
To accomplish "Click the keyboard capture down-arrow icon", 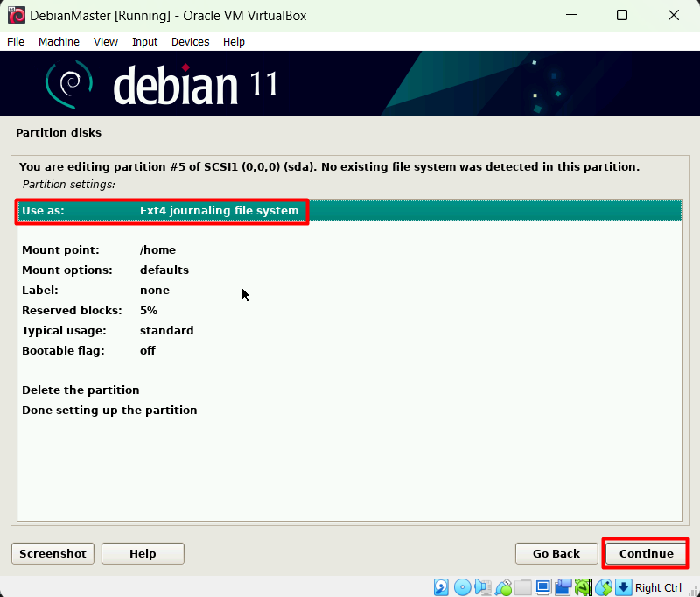I will (624, 587).
